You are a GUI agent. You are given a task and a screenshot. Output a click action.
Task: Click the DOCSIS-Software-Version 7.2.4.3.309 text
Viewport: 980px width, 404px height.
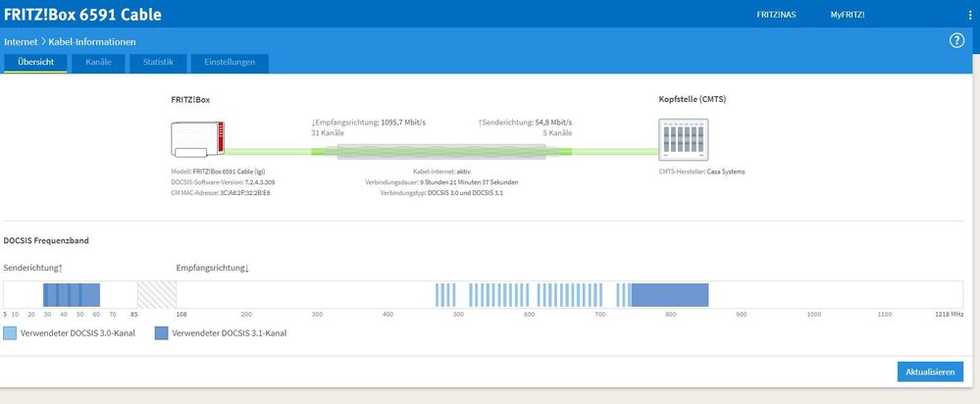[223, 182]
